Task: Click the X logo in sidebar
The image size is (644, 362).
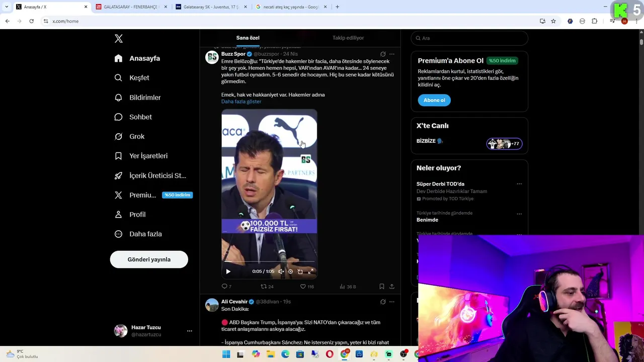Action: click(119, 39)
